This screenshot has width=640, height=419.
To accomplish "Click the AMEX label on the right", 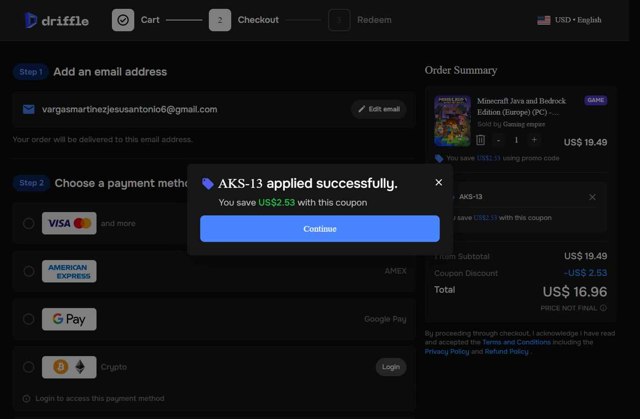I will click(x=395, y=271).
